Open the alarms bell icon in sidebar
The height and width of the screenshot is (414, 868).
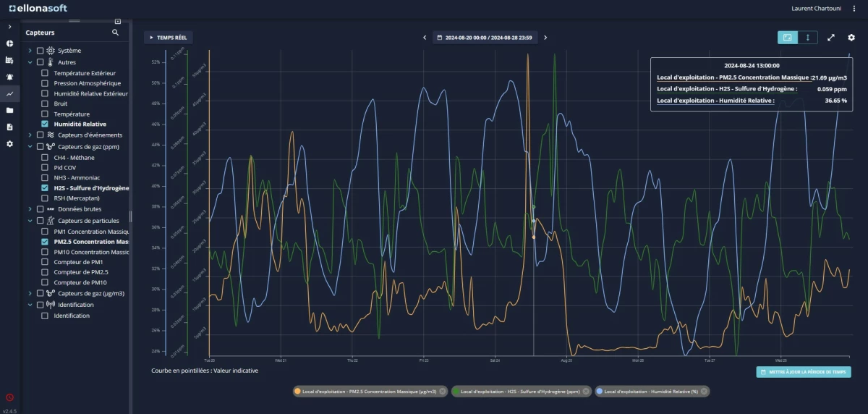coord(9,77)
